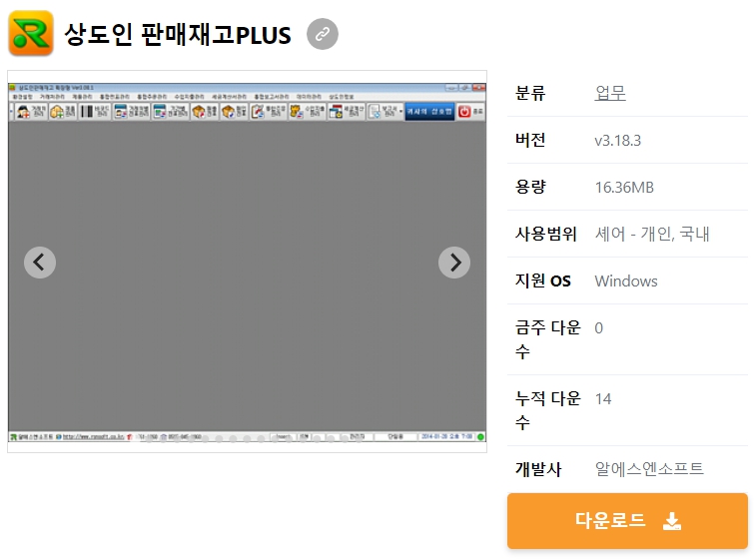Click the weekly download count 0
This screenshot has height=560, width=754.
pos(598,327)
